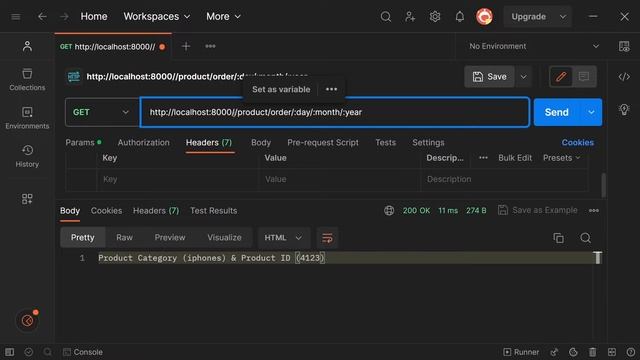This screenshot has height=360, width=640.
Task: Click the pencil edit icon
Action: pyautogui.click(x=561, y=77)
